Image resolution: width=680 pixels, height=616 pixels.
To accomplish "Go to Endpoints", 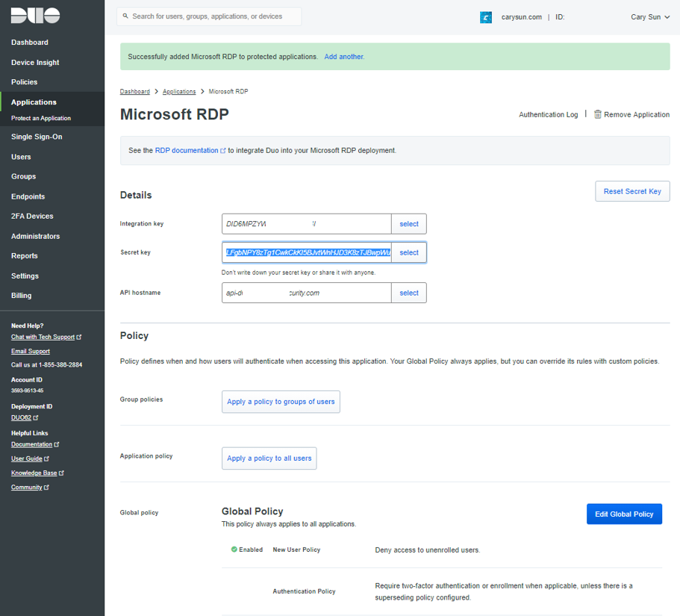I will coord(28,196).
